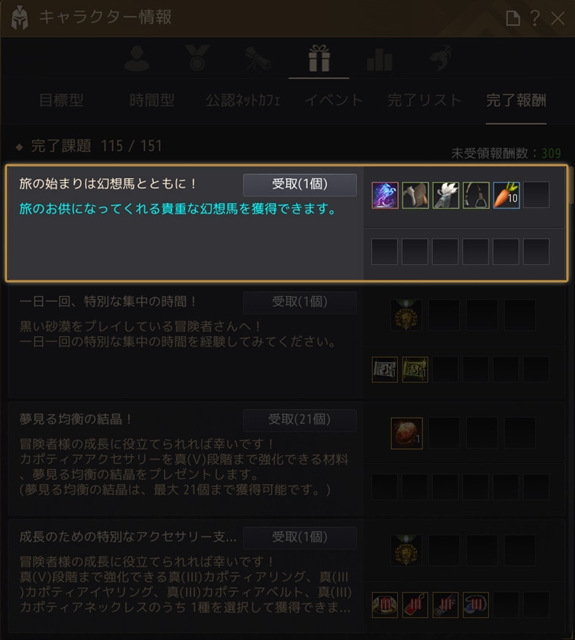This screenshot has width=575, height=640.
Task: Open the scroll journal icon tab
Action: (x=258, y=58)
